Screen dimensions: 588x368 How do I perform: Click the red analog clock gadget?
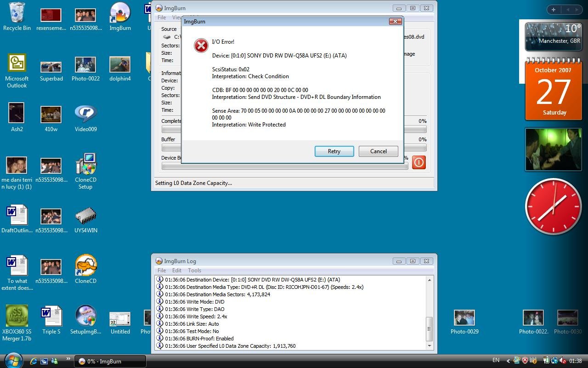(553, 206)
